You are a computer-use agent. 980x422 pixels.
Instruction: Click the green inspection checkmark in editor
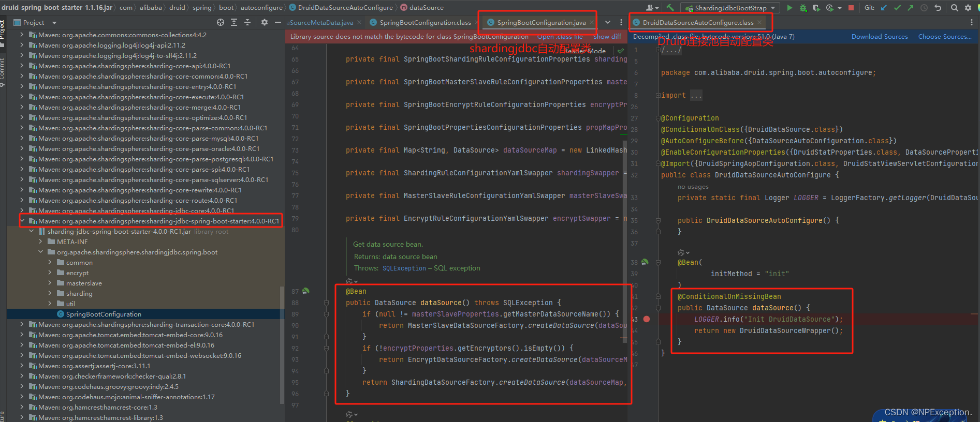click(x=621, y=51)
